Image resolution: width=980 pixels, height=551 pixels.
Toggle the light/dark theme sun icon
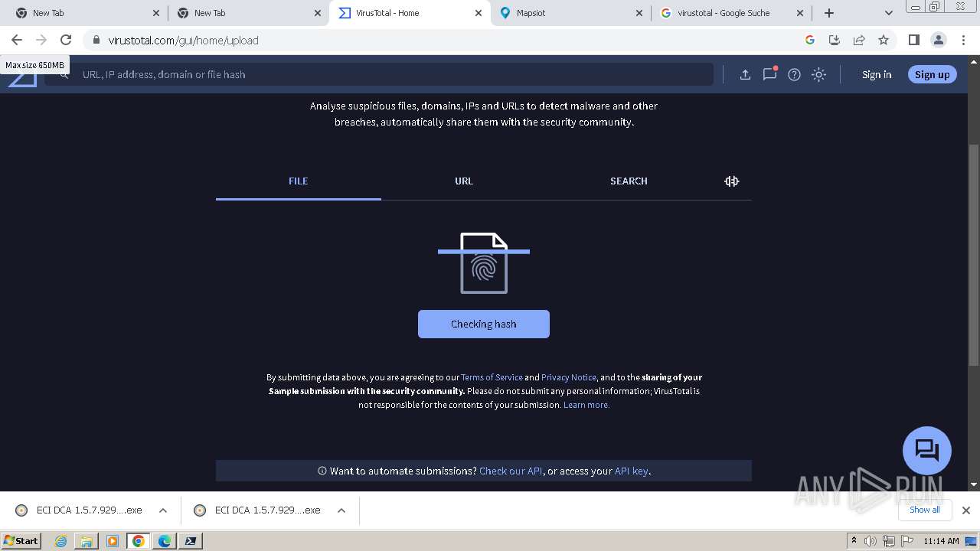pyautogui.click(x=818, y=74)
